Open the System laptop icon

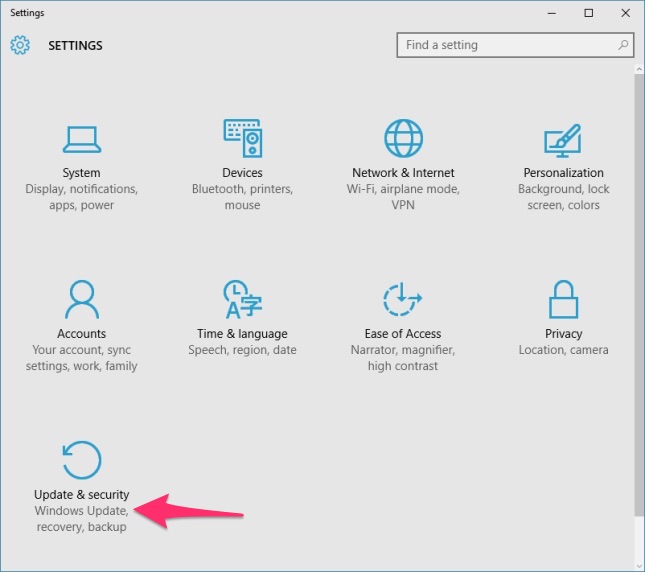pyautogui.click(x=81, y=139)
